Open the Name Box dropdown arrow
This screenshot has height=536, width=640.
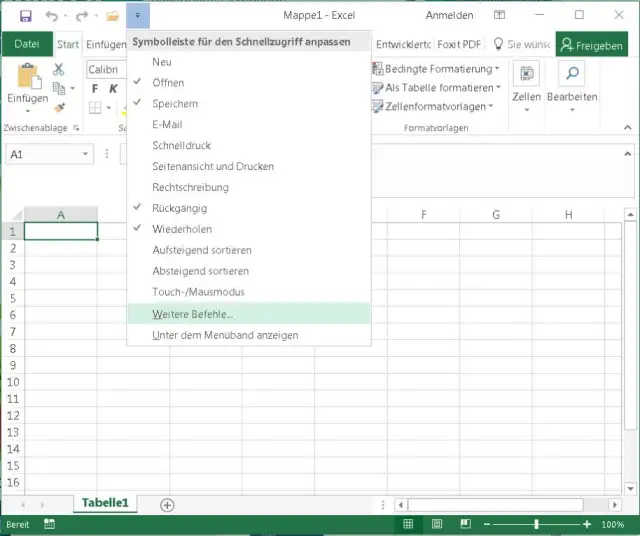pos(86,155)
